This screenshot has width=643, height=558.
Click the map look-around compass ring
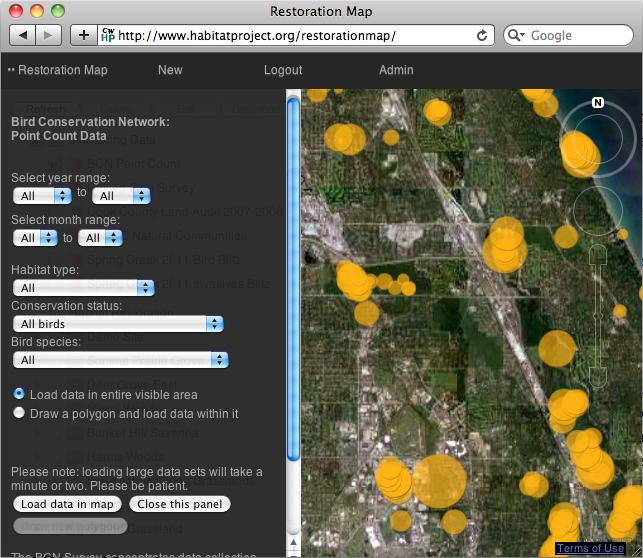(597, 139)
